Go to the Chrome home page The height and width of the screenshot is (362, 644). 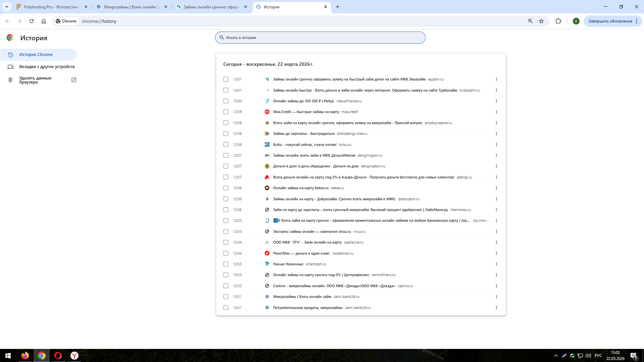[x=44, y=21]
